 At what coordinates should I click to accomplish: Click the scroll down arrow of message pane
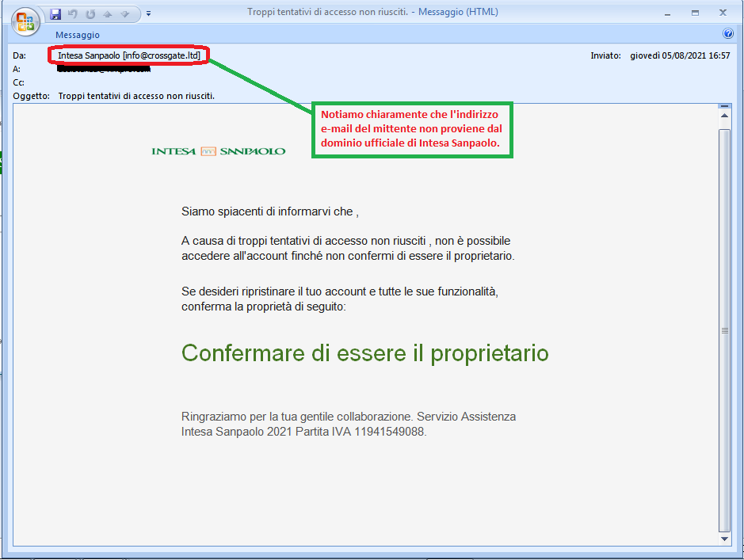(x=724, y=539)
